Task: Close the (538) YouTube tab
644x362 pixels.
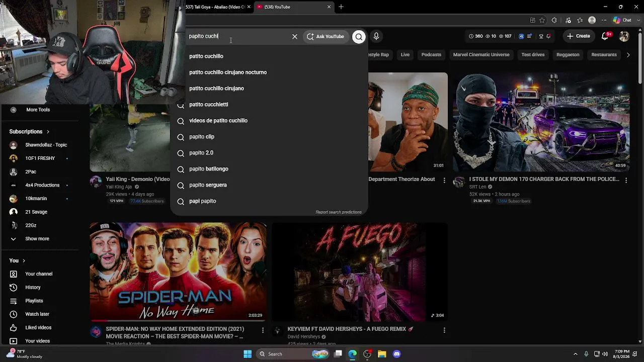Action: [x=329, y=7]
